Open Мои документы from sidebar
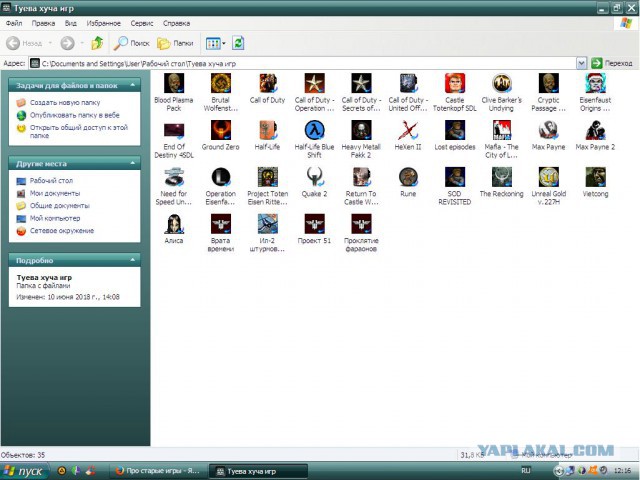Viewport: 640px width, 480px height. (x=55, y=193)
